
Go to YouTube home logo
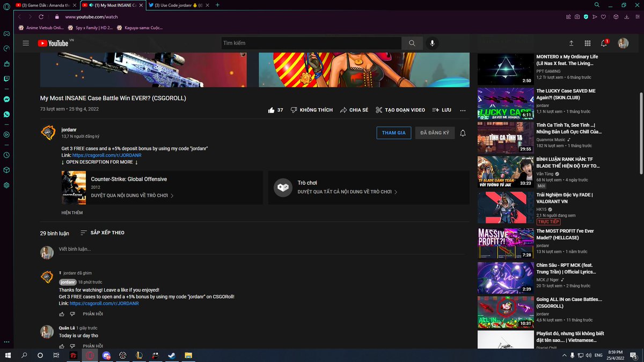click(x=53, y=43)
